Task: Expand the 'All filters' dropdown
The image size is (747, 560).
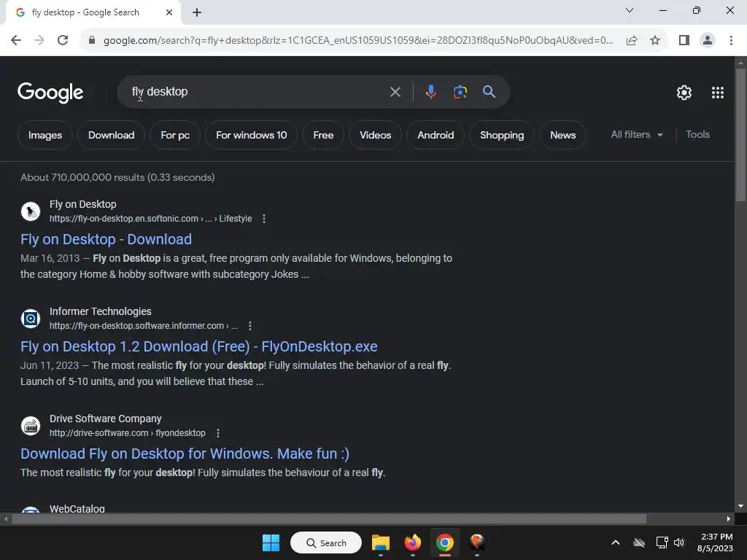Action: 637,135
